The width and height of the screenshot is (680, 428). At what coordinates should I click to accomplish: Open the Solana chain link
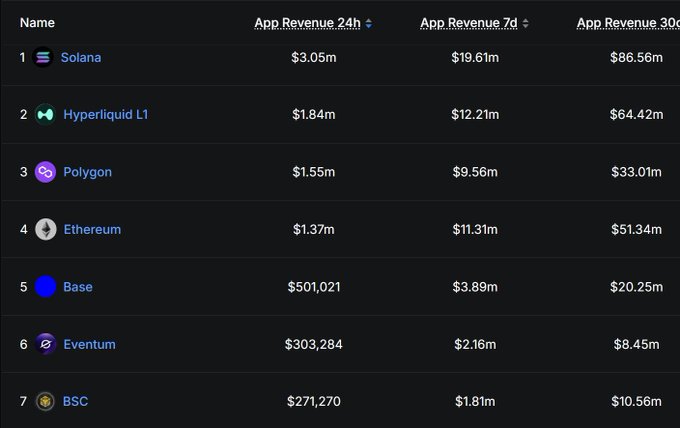[x=81, y=57]
